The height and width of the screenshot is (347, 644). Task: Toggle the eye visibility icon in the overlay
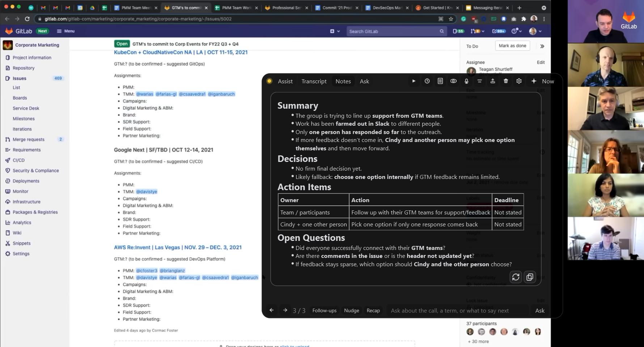pyautogui.click(x=453, y=81)
